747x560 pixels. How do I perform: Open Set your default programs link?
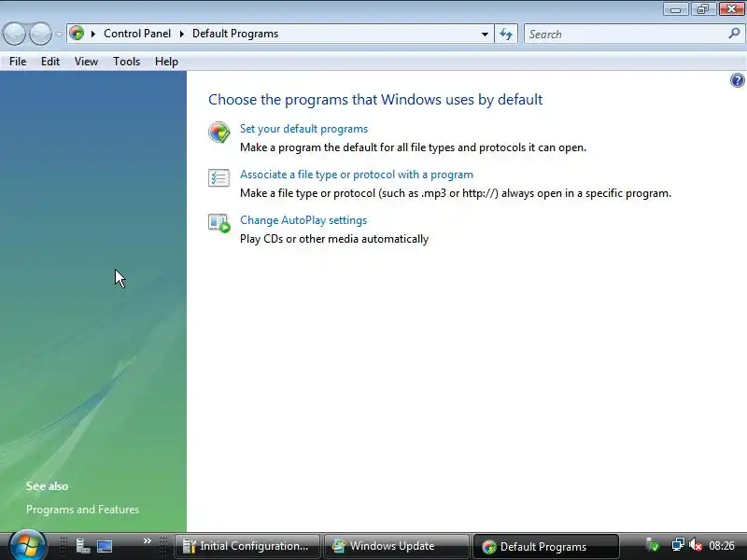pyautogui.click(x=304, y=129)
